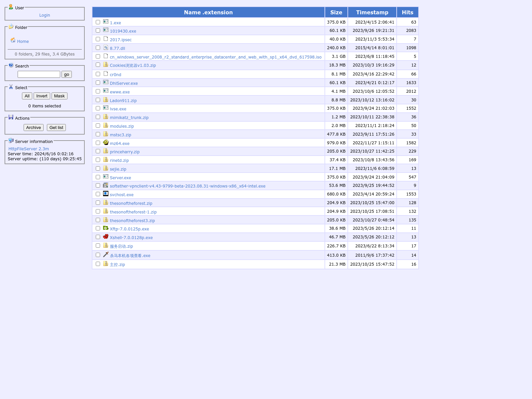Click the Archive button

(x=34, y=128)
